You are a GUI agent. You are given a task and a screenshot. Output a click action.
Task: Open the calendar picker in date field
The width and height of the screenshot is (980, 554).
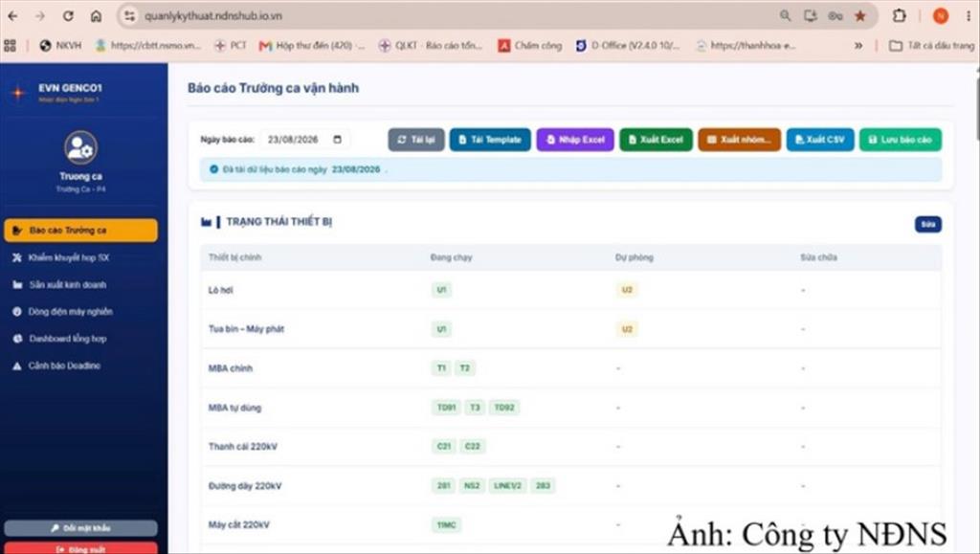pos(338,140)
